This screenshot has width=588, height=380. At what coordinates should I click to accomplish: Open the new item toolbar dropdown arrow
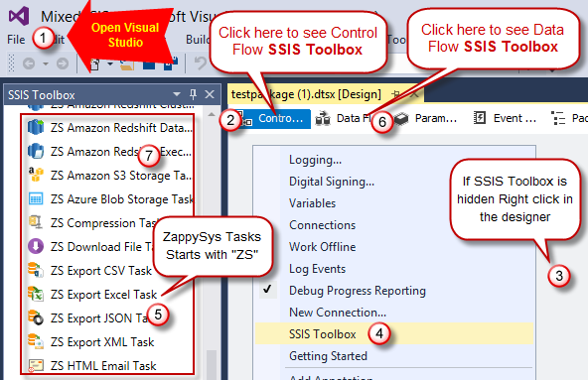110,63
